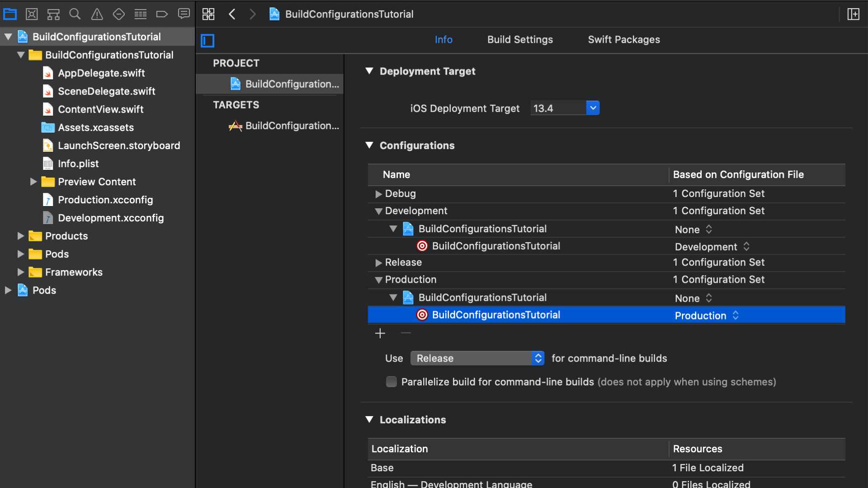Switch to the Build Settings tab
868x488 pixels.
(x=520, y=39)
